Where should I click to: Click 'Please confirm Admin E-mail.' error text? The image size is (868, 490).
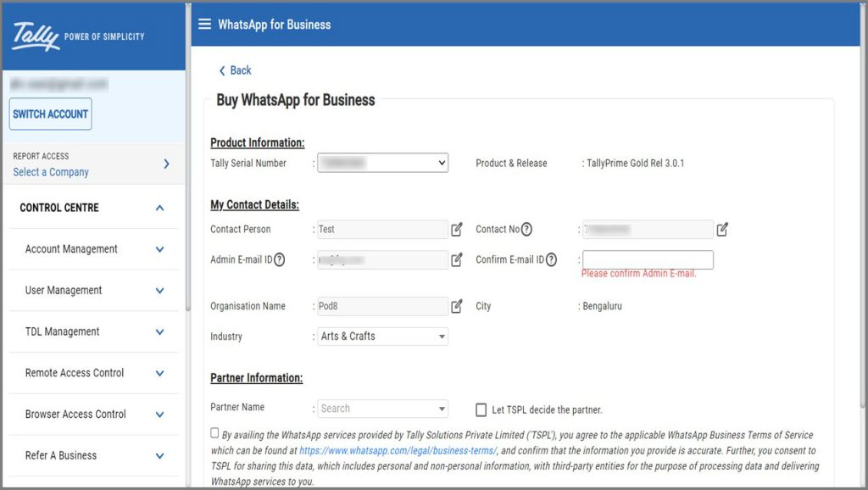coord(639,274)
